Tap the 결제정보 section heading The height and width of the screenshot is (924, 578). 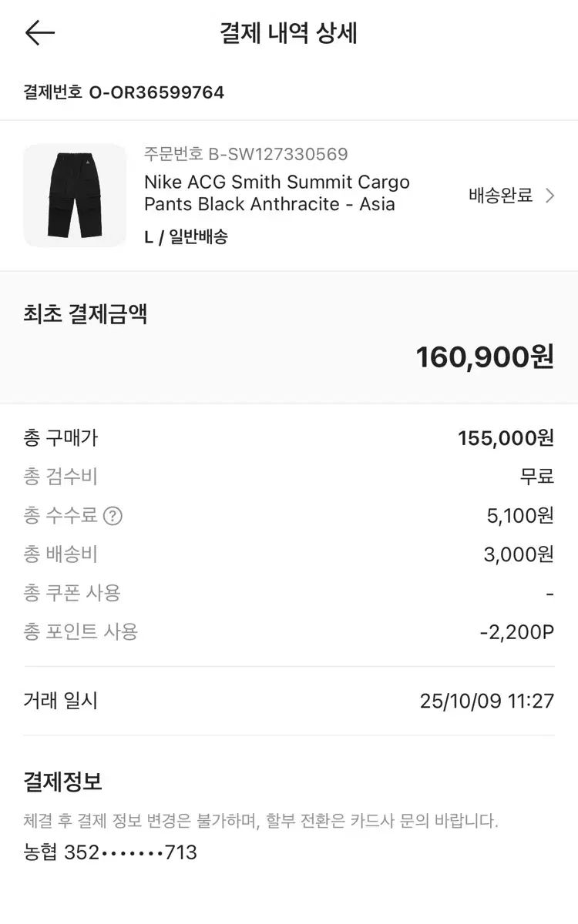coord(62,782)
